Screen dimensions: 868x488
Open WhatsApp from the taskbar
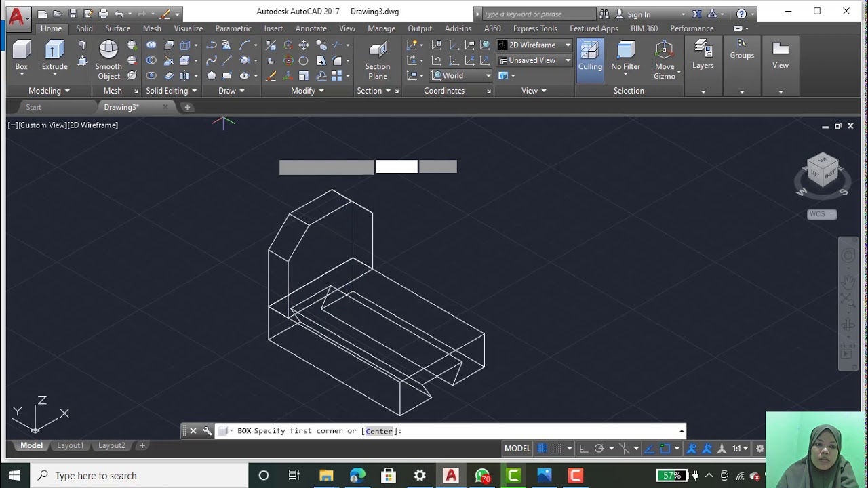482,475
